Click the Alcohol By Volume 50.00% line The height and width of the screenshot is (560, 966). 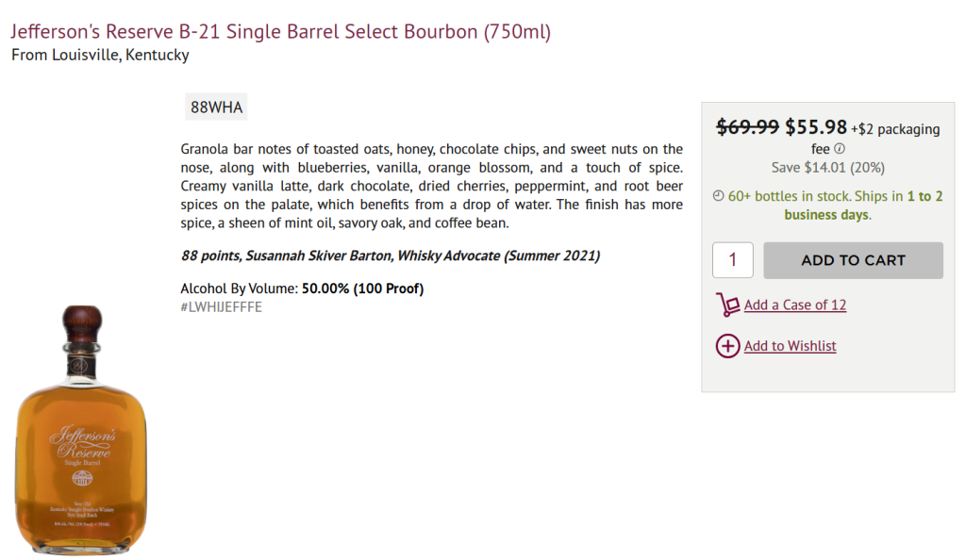pos(302,288)
